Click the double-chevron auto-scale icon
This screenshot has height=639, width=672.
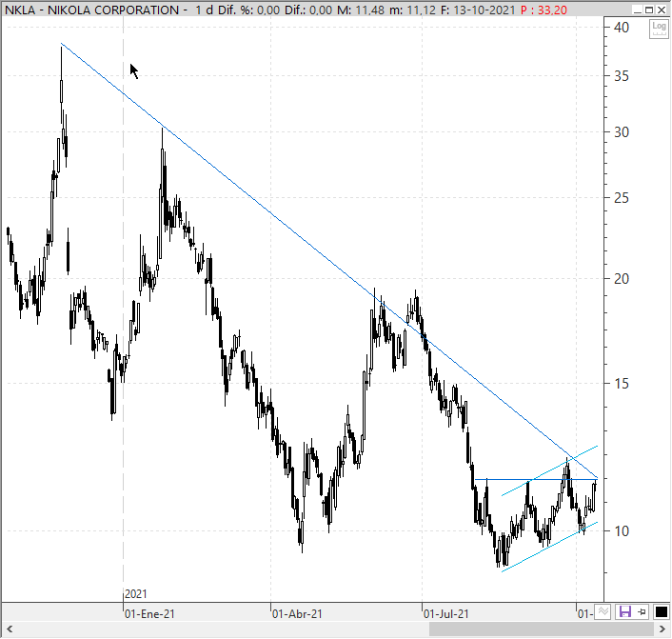603,611
